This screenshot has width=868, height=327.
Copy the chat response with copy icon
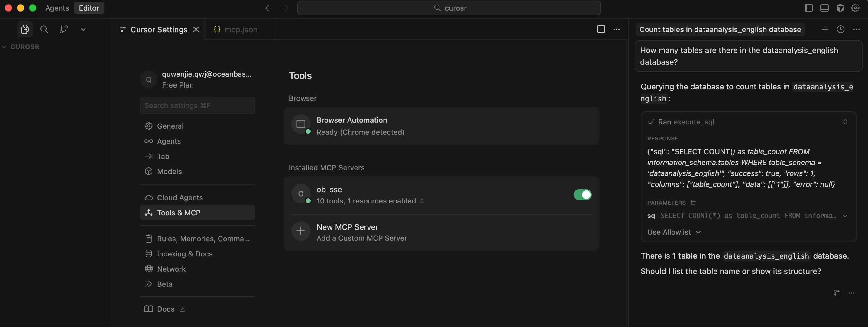[x=837, y=293]
